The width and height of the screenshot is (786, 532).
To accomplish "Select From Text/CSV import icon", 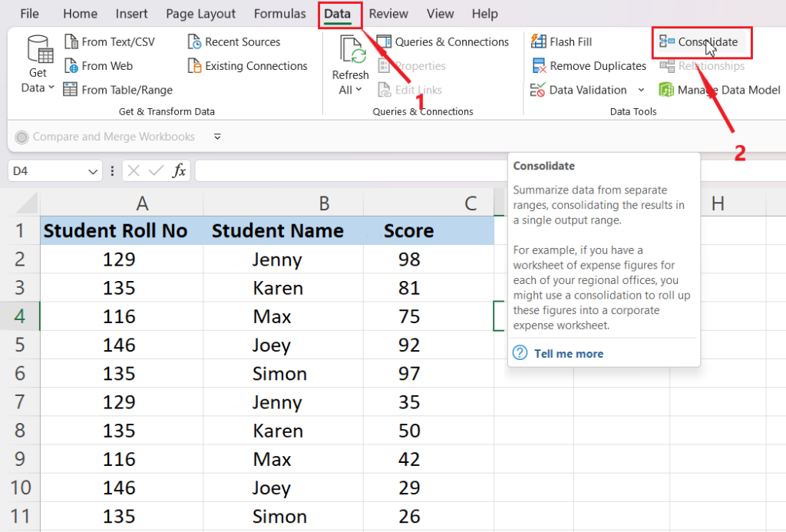I will 71,42.
